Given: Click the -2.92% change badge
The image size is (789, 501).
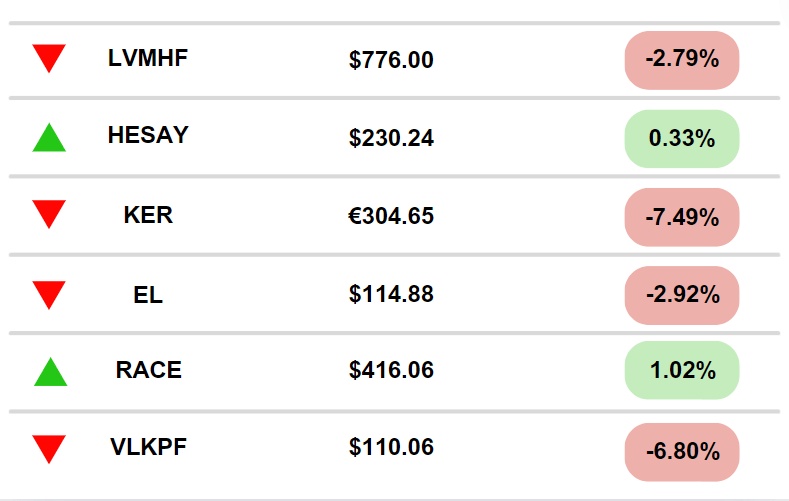Looking at the screenshot, I should coord(682,295).
